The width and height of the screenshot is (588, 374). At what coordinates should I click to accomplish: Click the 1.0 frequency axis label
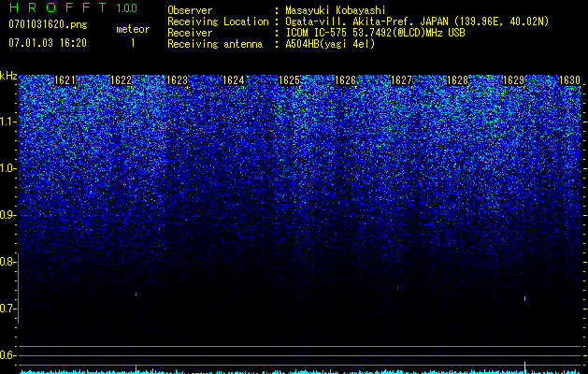coord(7,168)
